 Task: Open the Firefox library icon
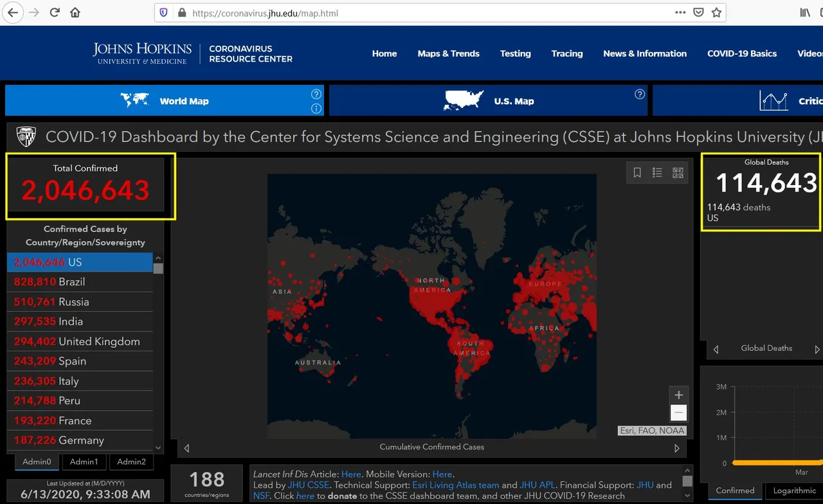tap(805, 12)
